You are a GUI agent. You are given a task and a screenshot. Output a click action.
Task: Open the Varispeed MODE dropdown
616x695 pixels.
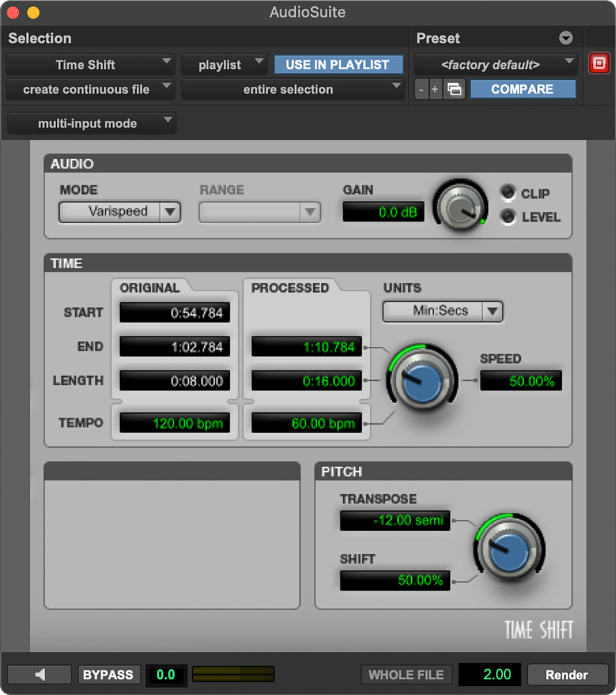[119, 212]
